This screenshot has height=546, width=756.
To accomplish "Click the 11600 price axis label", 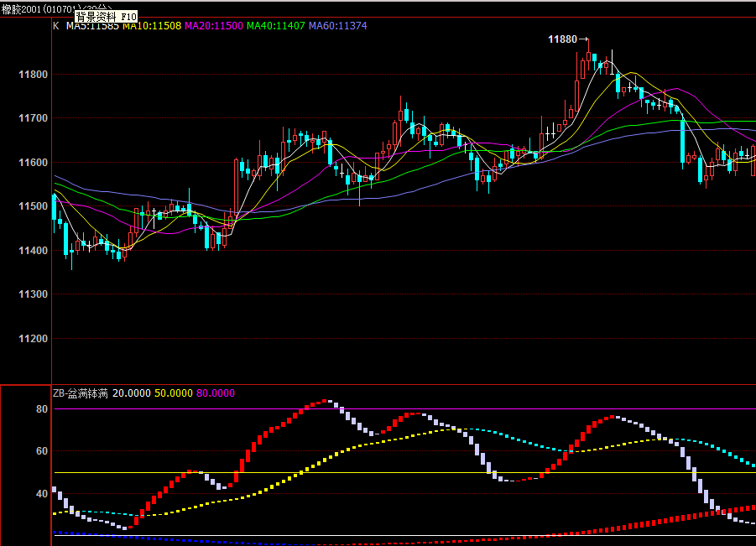I will pyautogui.click(x=34, y=163).
